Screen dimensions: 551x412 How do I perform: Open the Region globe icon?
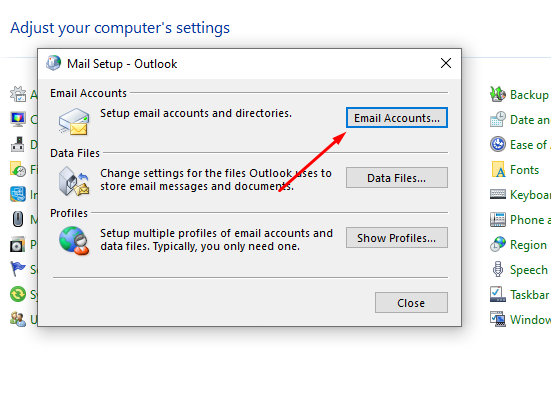click(498, 244)
